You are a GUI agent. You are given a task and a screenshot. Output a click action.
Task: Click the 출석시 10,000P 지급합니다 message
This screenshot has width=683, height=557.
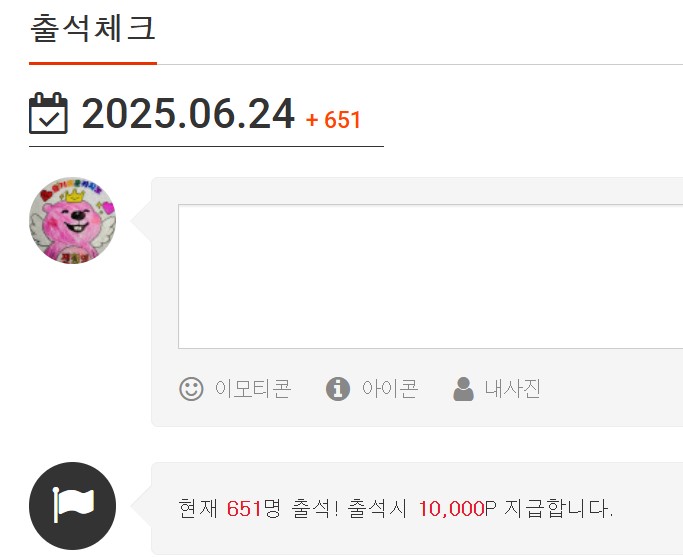click(x=480, y=509)
